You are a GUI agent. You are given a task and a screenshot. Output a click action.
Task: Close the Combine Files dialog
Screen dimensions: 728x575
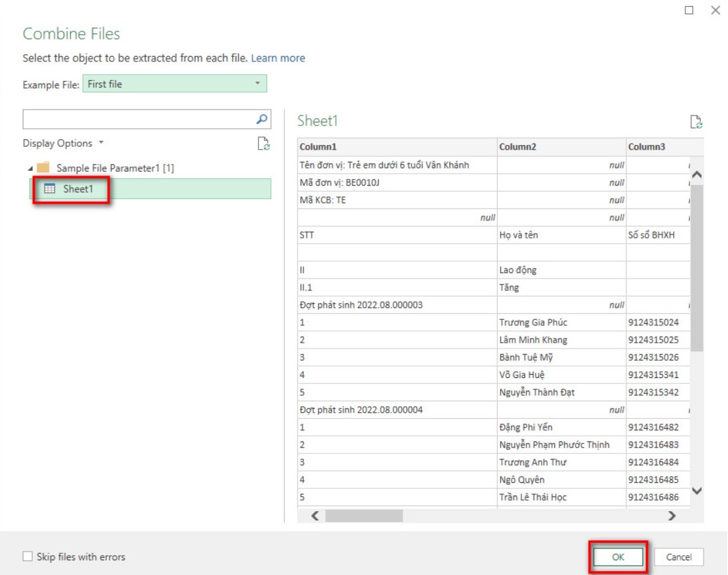click(715, 10)
